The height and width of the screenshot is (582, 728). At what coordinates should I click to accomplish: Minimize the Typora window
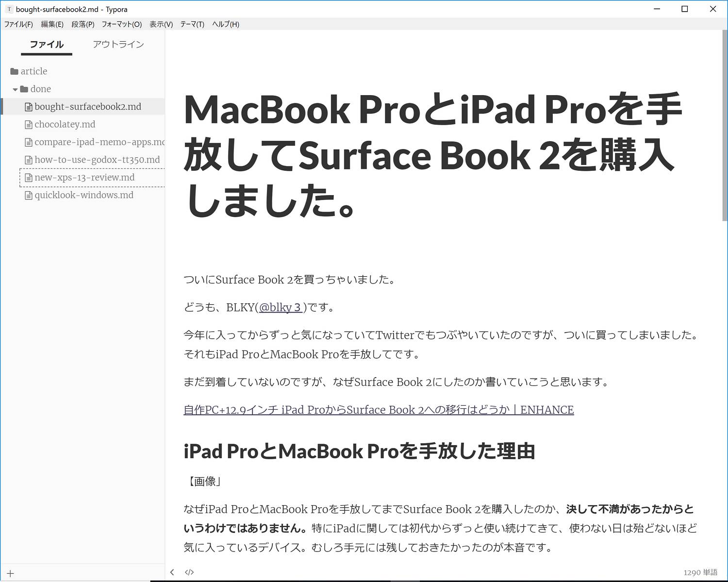point(657,9)
